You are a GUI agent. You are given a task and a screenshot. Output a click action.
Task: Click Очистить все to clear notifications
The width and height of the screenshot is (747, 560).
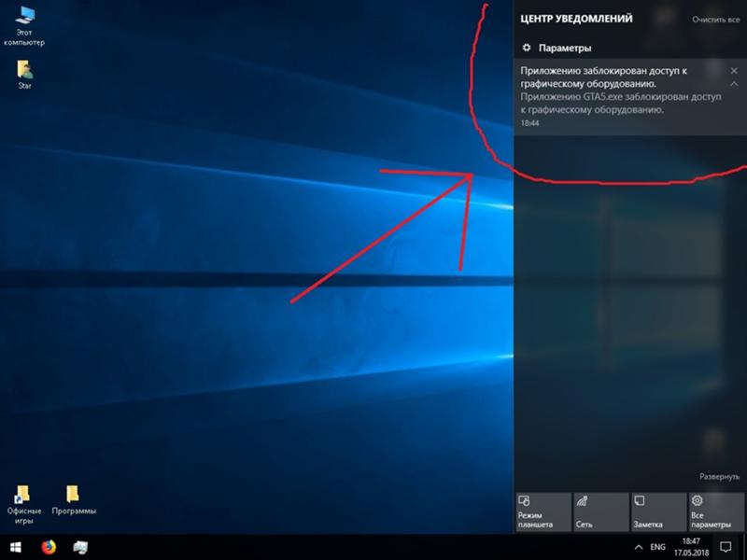715,20
